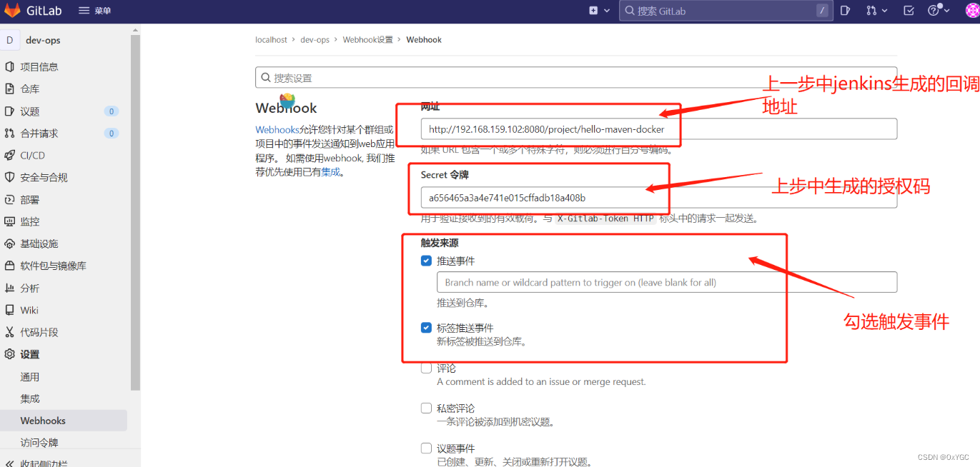Click the 仓库 repository icon
The image size is (980, 467).
[x=9, y=89]
